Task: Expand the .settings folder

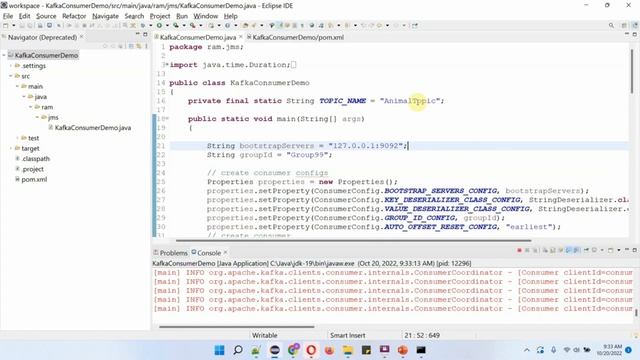Action: [11, 66]
